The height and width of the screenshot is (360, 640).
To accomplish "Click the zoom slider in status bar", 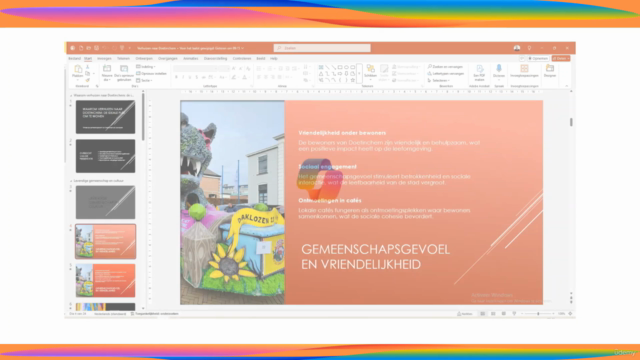I will pos(538,314).
